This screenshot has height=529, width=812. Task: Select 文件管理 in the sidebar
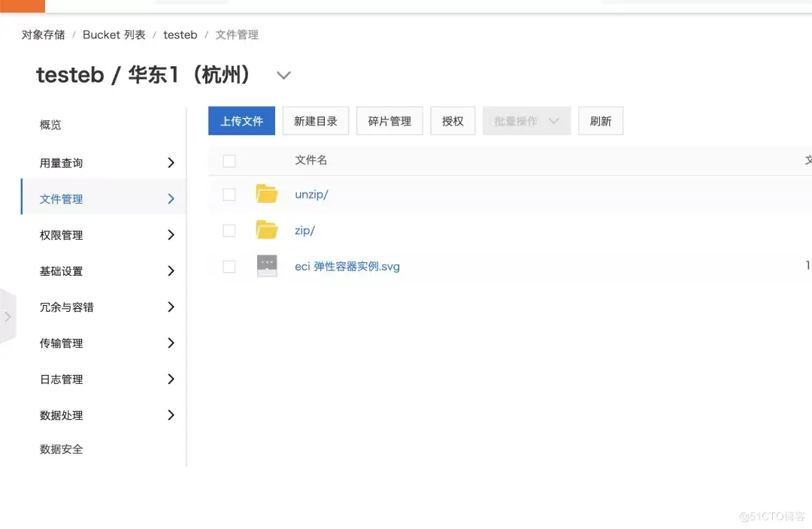61,199
